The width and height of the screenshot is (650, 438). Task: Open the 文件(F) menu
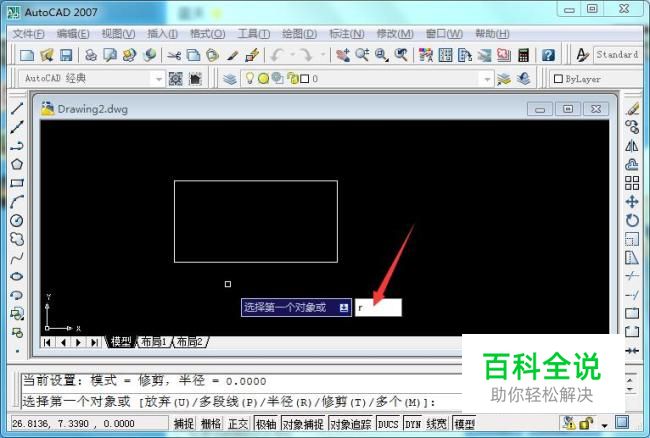pos(28,34)
